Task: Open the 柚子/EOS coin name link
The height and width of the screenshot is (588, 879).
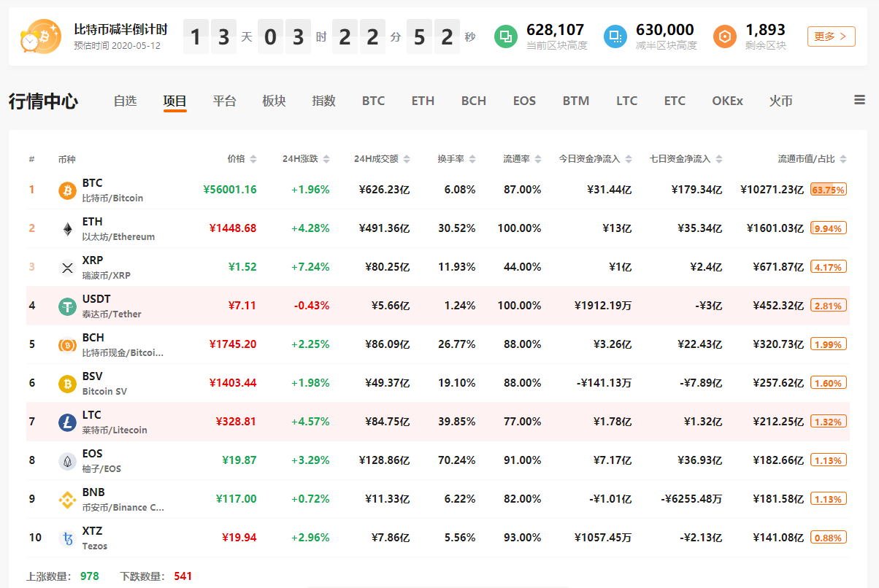Action: [x=101, y=469]
